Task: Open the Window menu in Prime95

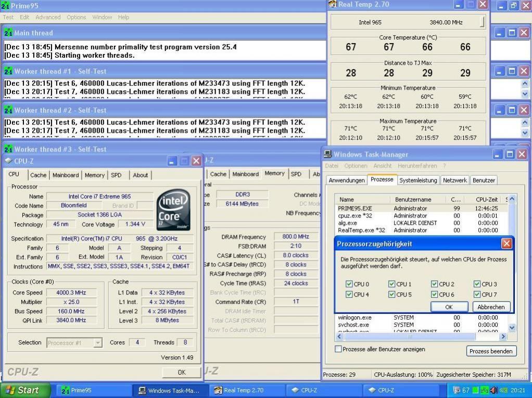Action: (x=102, y=17)
